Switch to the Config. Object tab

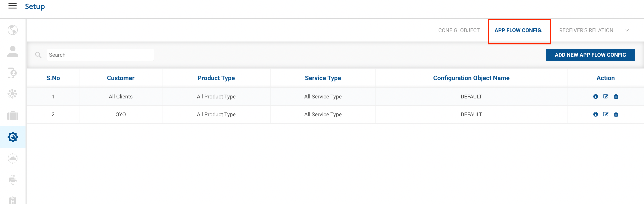click(x=459, y=30)
